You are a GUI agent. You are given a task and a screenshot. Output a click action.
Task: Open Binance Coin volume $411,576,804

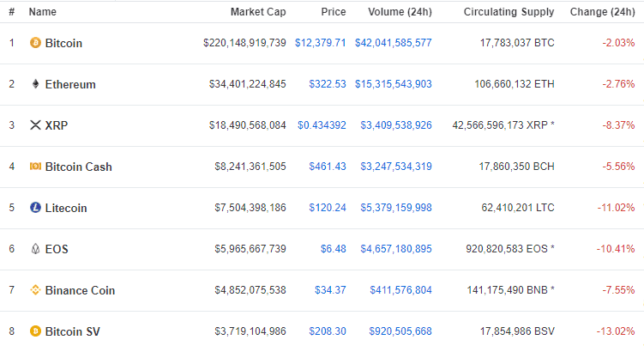pos(400,290)
